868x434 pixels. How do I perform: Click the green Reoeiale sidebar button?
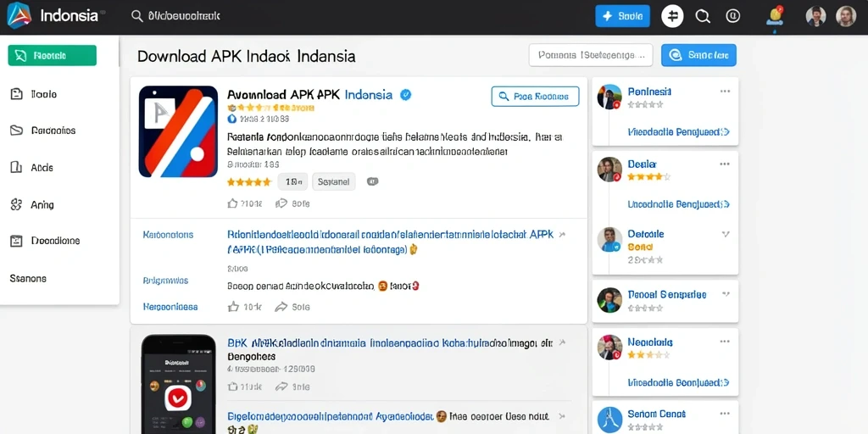(52, 55)
